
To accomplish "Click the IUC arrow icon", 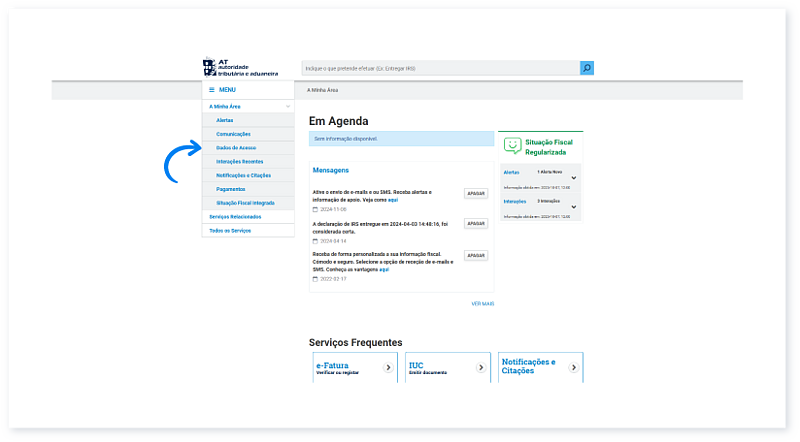I will (x=481, y=368).
